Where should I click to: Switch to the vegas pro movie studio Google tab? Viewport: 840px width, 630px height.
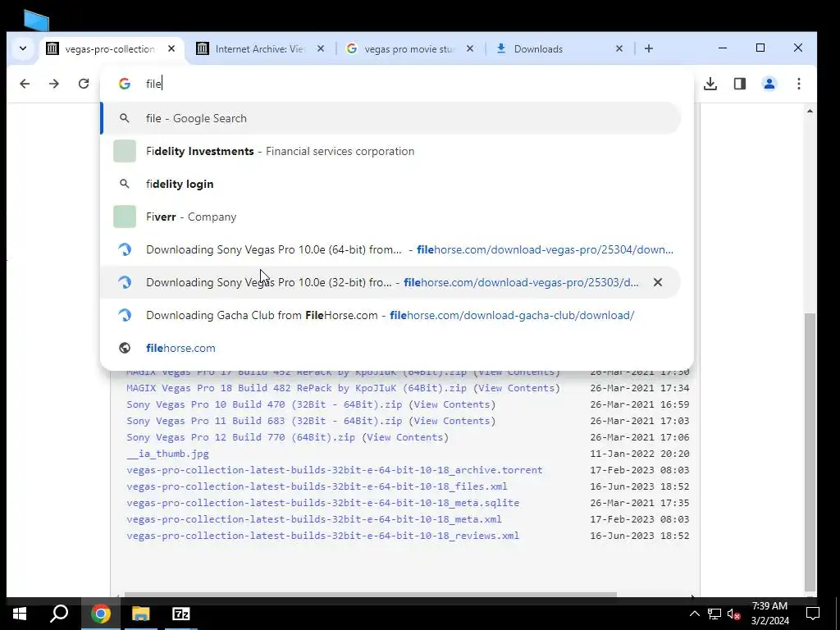[409, 48]
